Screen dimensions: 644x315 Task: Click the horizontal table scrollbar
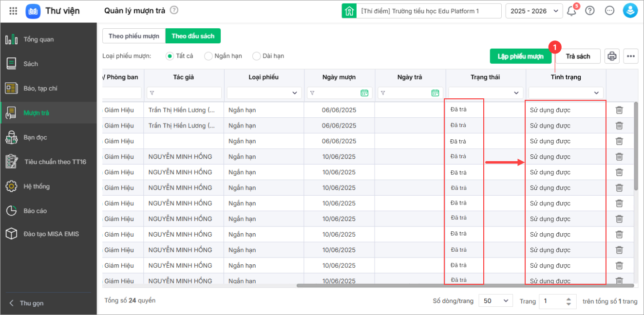(x=463, y=286)
